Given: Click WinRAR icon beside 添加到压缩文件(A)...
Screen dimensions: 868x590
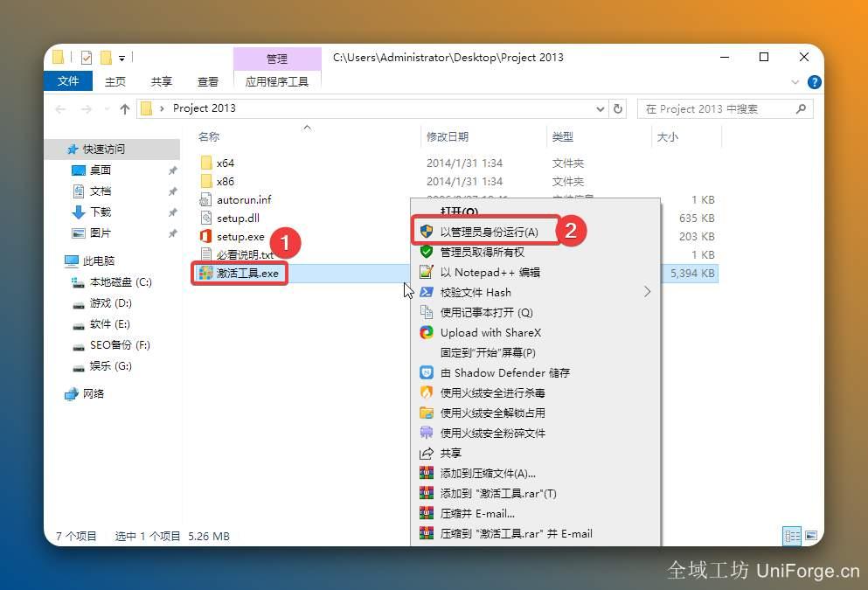Looking at the screenshot, I should [x=427, y=473].
